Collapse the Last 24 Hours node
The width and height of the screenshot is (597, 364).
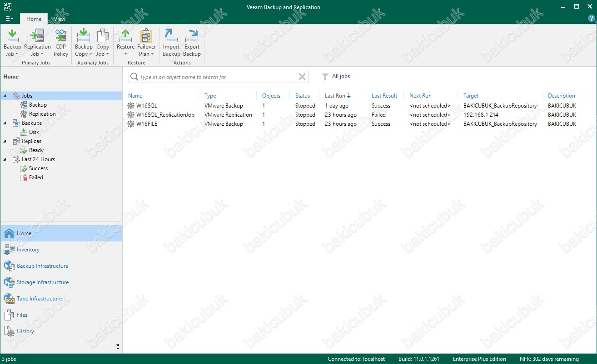(x=5, y=159)
